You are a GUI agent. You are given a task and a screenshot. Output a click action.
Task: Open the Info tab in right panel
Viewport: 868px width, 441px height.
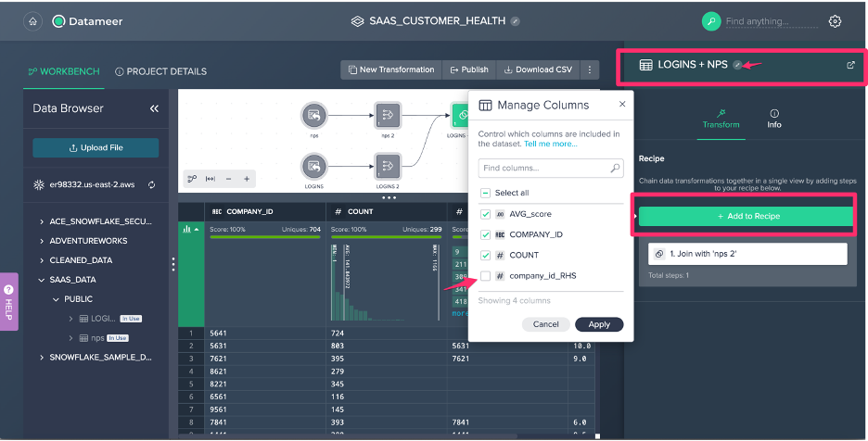(x=773, y=118)
